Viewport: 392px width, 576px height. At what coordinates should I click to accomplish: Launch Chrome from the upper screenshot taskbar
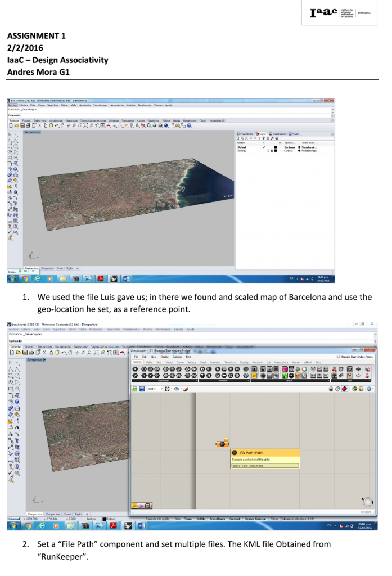[24, 278]
